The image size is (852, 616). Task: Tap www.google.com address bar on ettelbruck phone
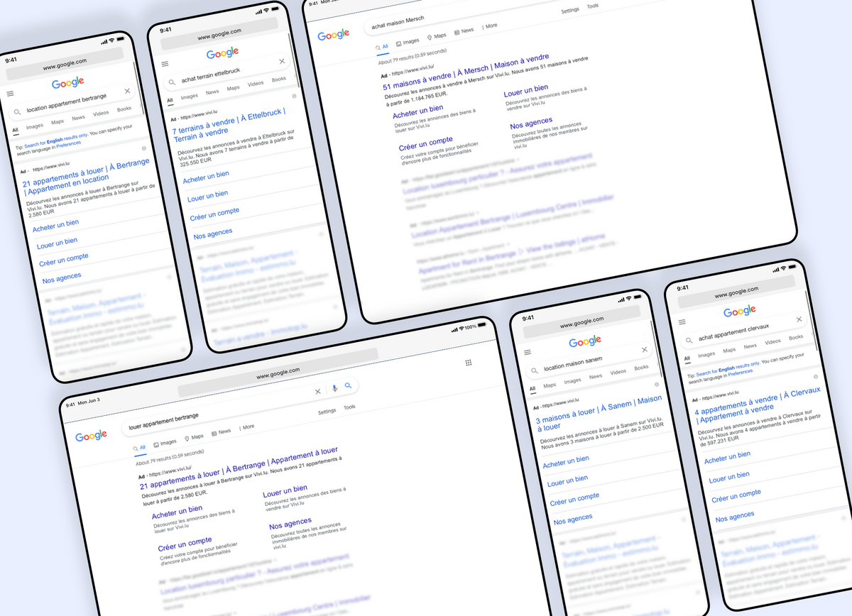[x=219, y=35]
